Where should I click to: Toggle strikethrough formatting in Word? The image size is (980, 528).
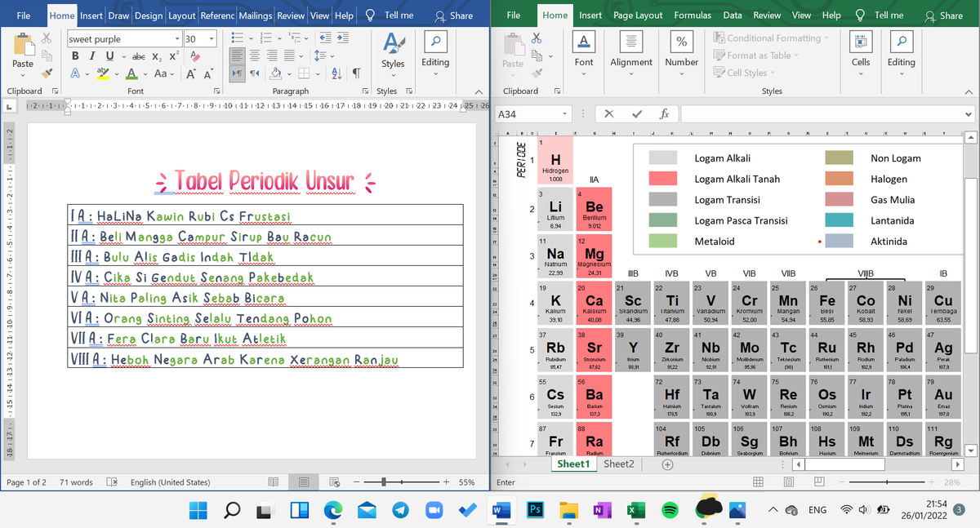click(139, 55)
